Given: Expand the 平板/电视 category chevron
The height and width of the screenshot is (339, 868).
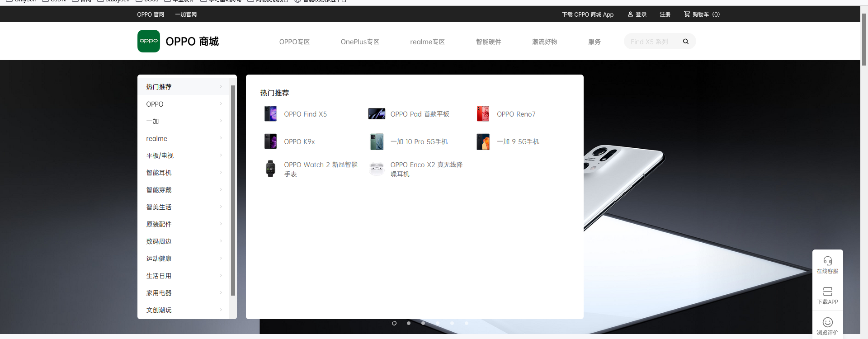Looking at the screenshot, I should [x=221, y=155].
